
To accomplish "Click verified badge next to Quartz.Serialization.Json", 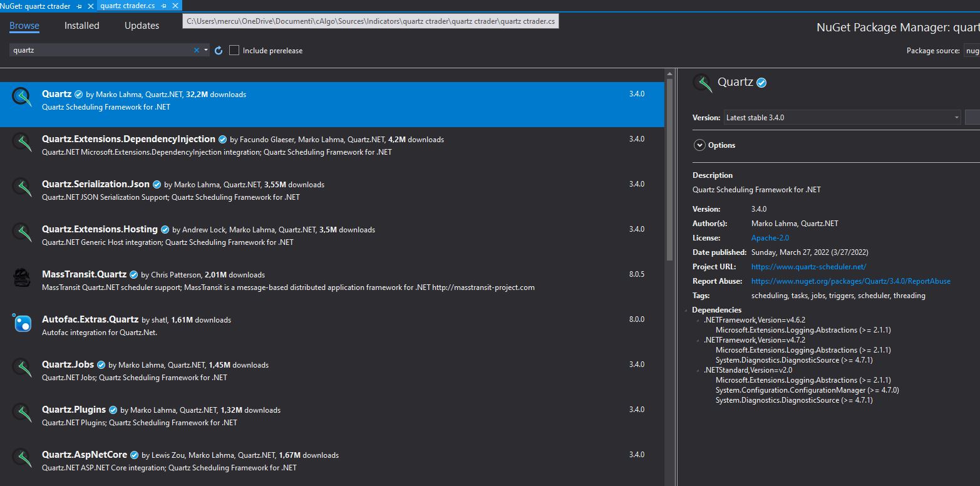I will coord(157,184).
